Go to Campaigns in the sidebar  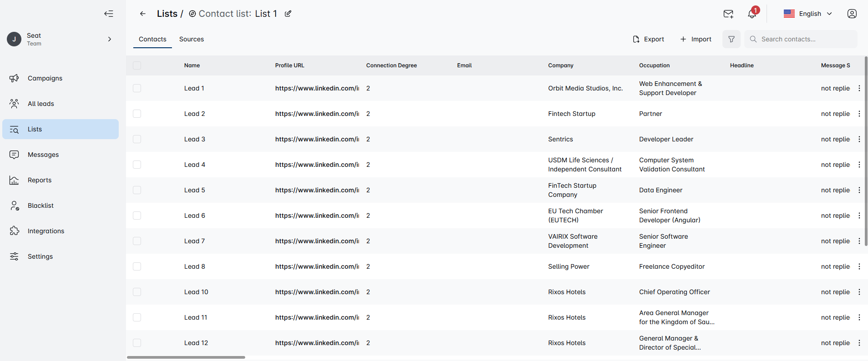(45, 78)
